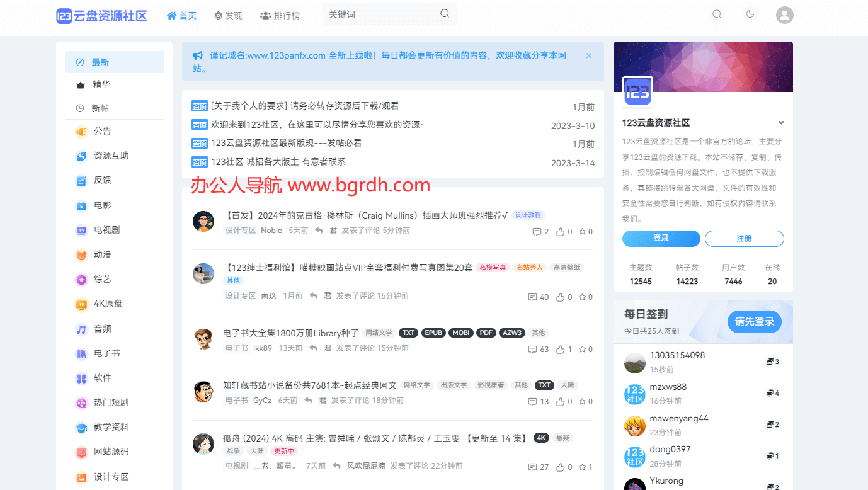Switch to the 发现 navigation item
Screen dimensions: 868x490
coord(228,15)
